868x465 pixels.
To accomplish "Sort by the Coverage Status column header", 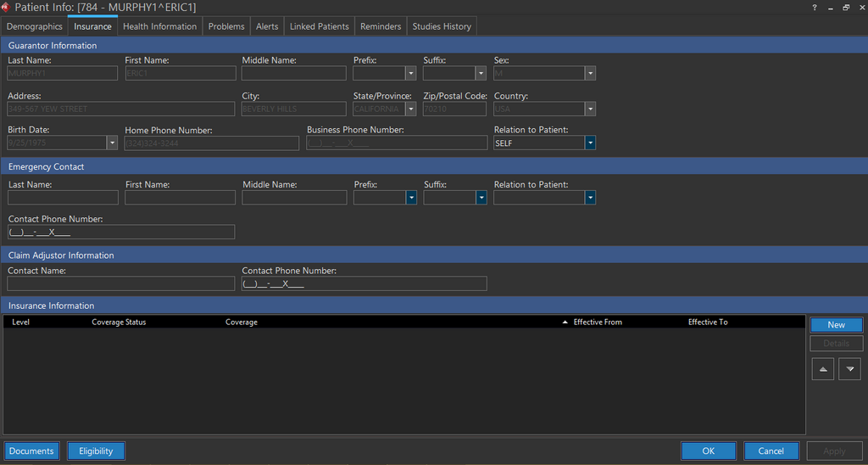I will [x=119, y=322].
